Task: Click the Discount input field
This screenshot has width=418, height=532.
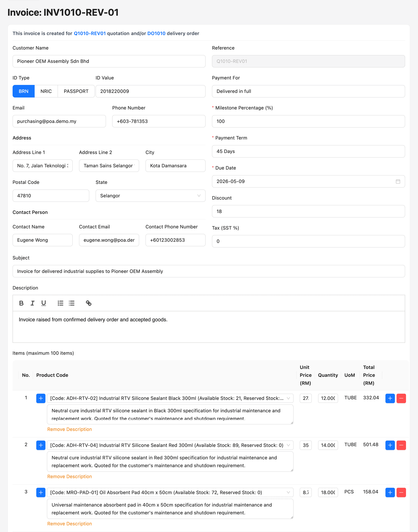Action: tap(308, 211)
